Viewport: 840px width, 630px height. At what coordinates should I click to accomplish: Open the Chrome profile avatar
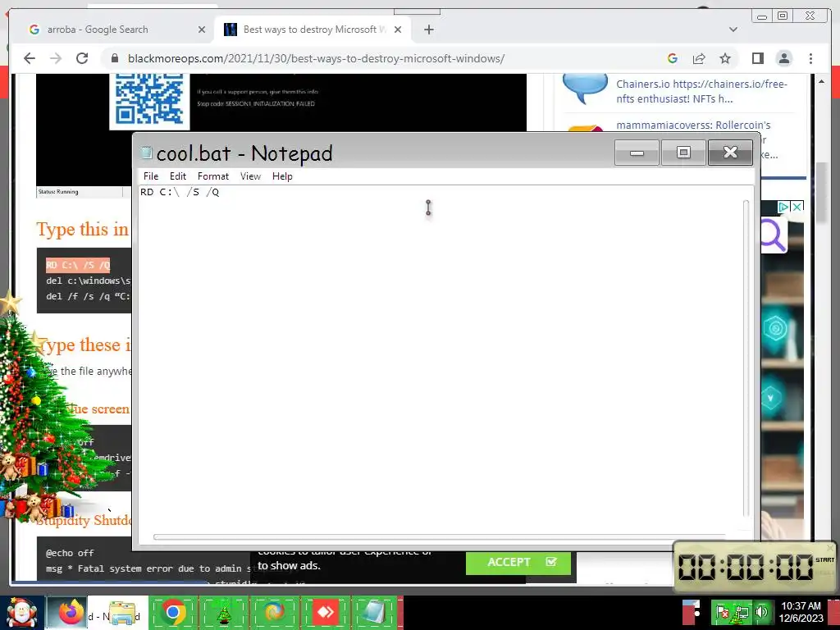(x=783, y=58)
